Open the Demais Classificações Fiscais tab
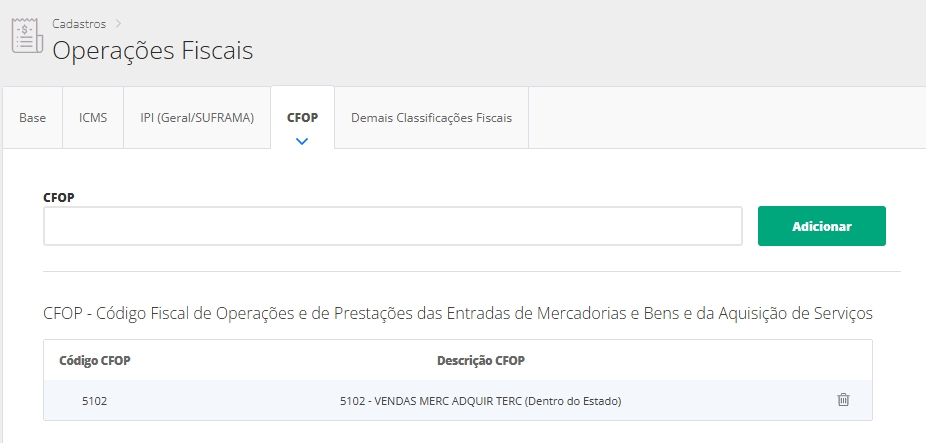The image size is (926, 443). pyautogui.click(x=431, y=118)
